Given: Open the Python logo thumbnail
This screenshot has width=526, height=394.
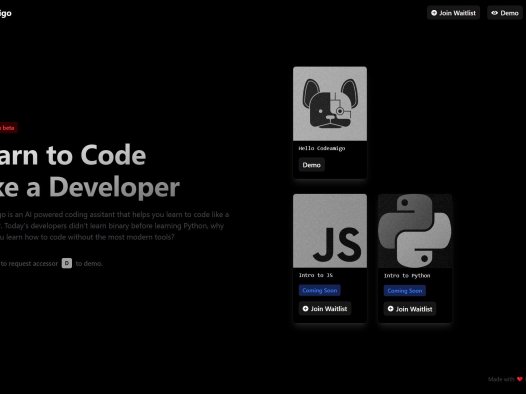Looking at the screenshot, I should (x=415, y=231).
